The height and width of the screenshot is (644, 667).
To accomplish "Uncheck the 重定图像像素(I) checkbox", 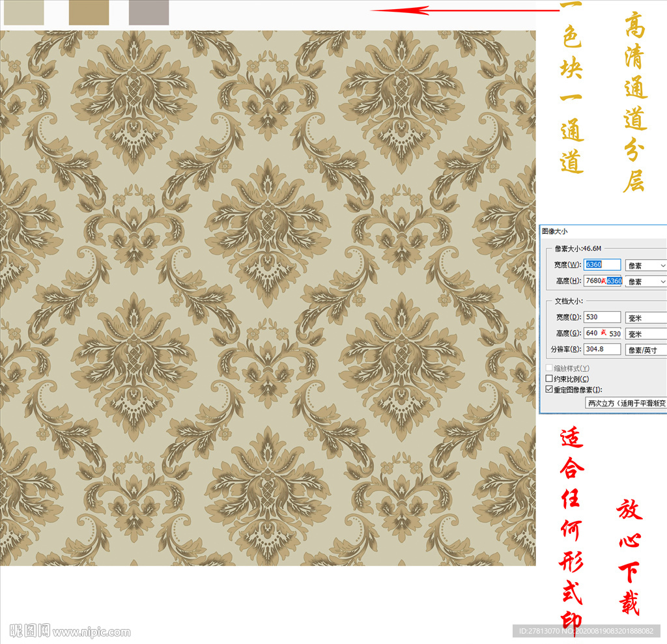I will coord(549,389).
